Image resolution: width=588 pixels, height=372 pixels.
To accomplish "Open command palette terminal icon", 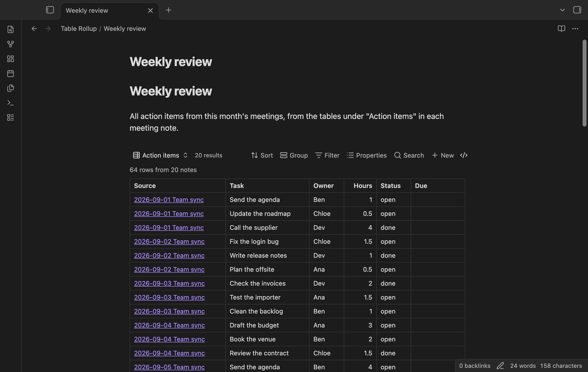I will point(10,103).
